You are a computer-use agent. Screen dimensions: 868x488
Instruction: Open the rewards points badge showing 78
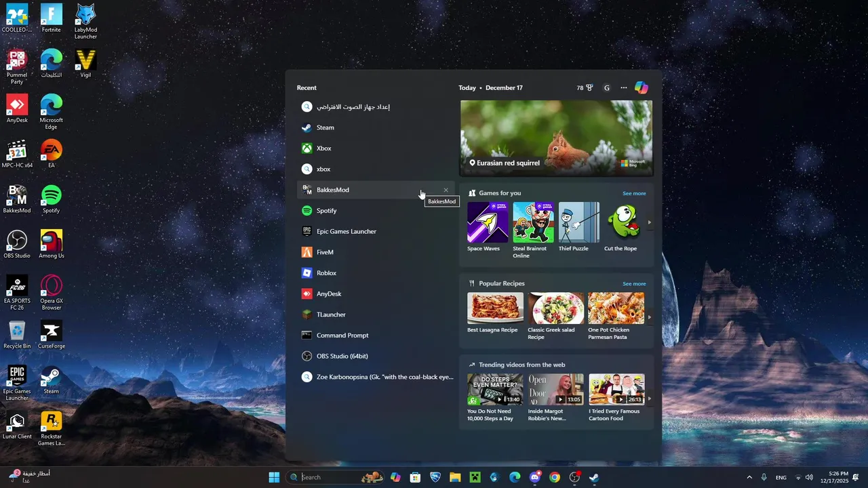coord(585,87)
